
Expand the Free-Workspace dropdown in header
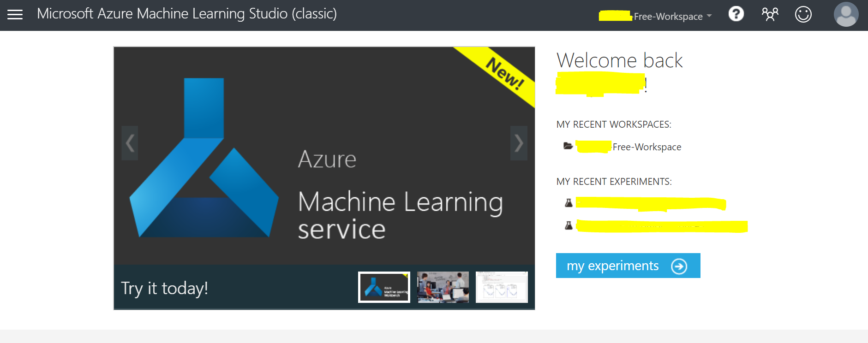tap(655, 16)
